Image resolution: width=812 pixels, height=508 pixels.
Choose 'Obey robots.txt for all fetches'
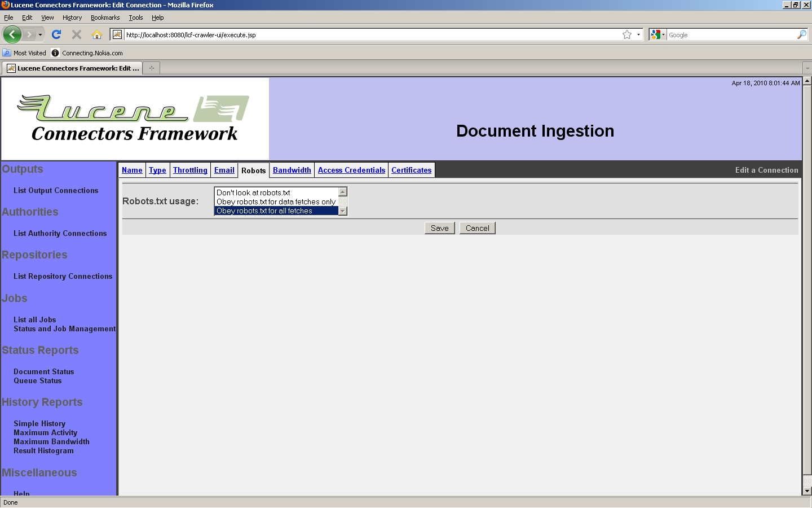click(x=264, y=211)
